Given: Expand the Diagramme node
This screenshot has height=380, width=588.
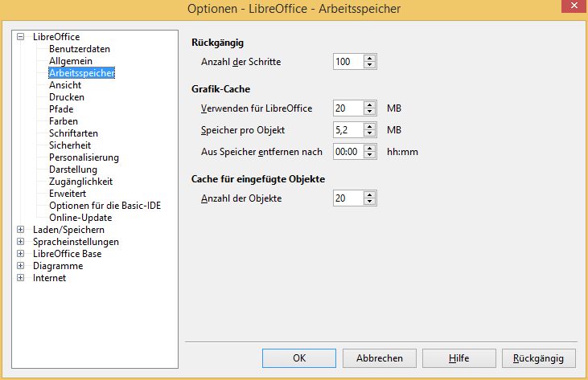Looking at the screenshot, I should point(21,265).
